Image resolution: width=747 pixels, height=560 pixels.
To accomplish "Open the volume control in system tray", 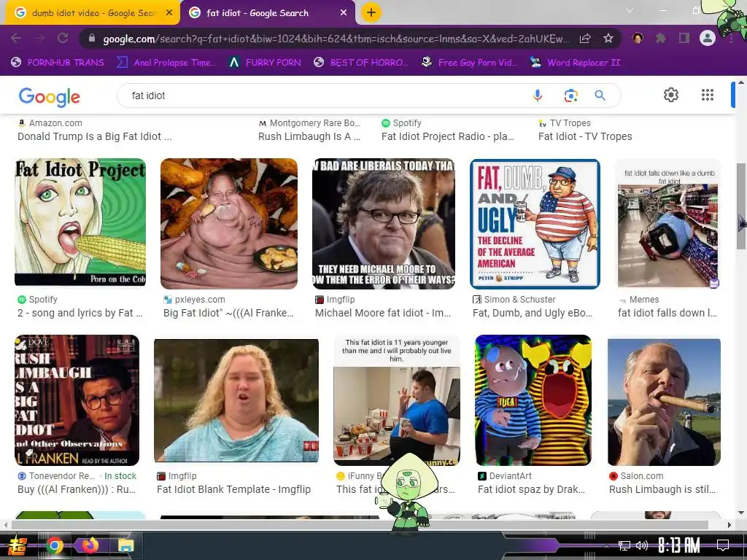I will click(642, 545).
